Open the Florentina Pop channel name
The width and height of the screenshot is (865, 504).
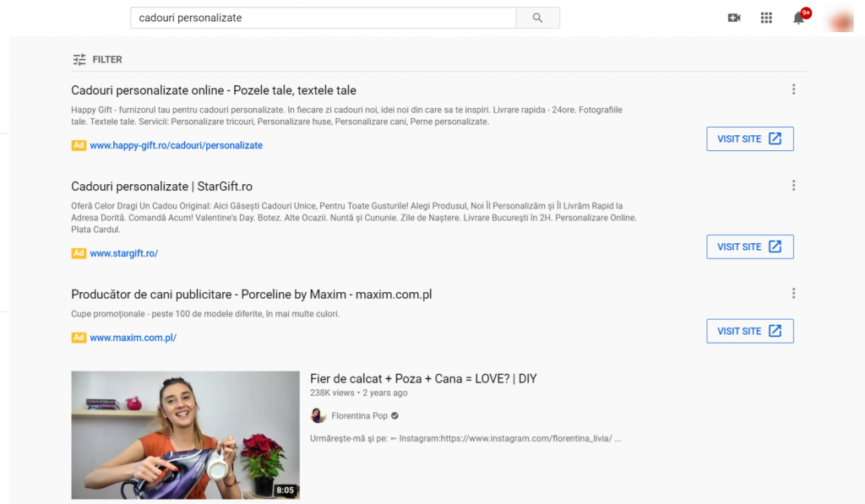click(359, 415)
